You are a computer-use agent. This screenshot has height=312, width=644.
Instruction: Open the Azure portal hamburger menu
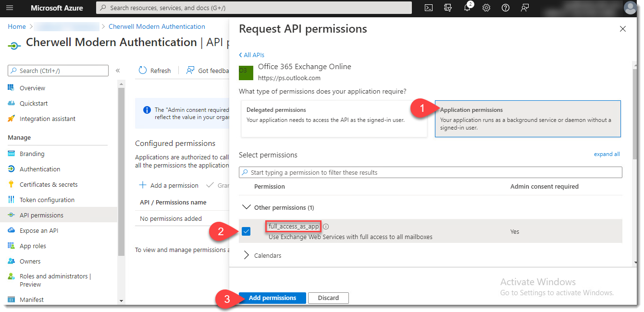point(10,8)
